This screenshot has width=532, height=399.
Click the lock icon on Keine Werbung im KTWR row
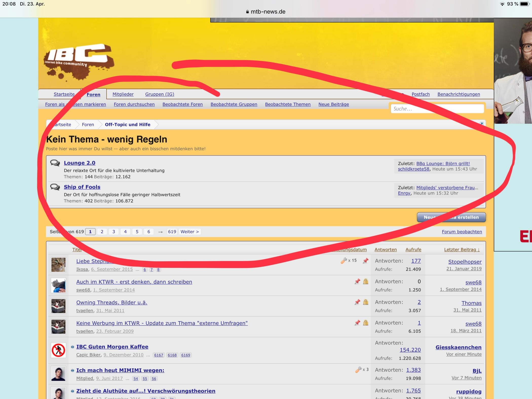click(366, 323)
